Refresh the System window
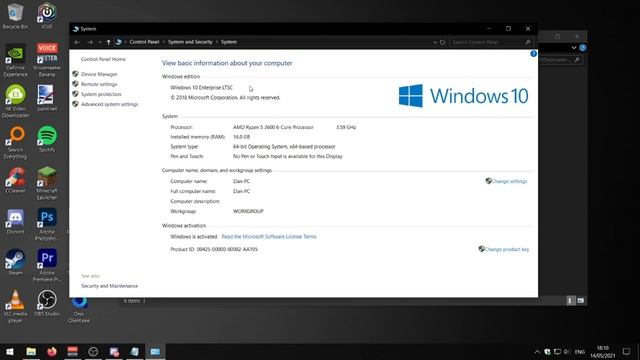The height and width of the screenshot is (360, 640). 442,42
